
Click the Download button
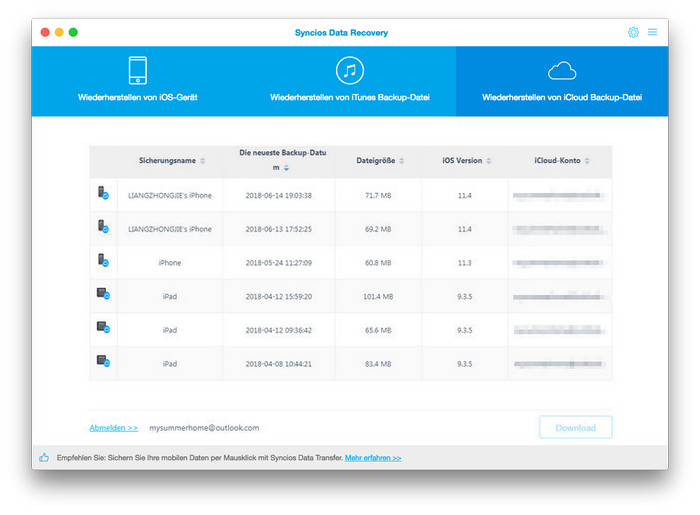point(575,428)
